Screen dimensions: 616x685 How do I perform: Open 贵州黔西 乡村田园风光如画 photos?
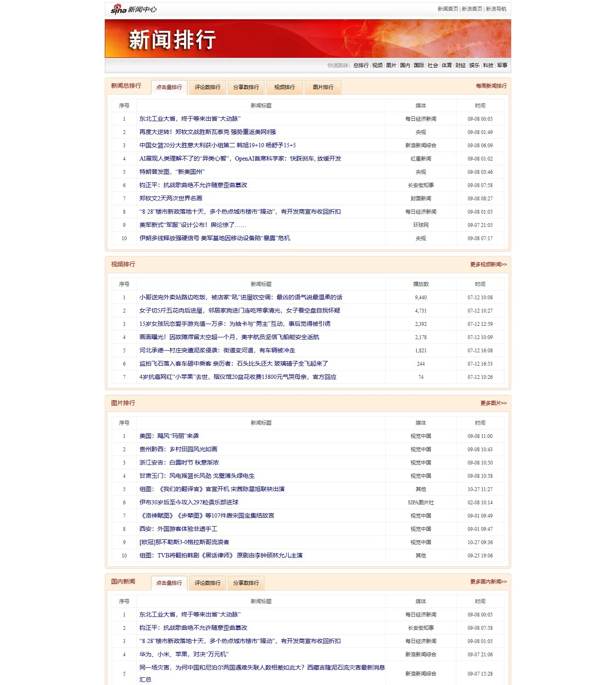click(x=178, y=449)
